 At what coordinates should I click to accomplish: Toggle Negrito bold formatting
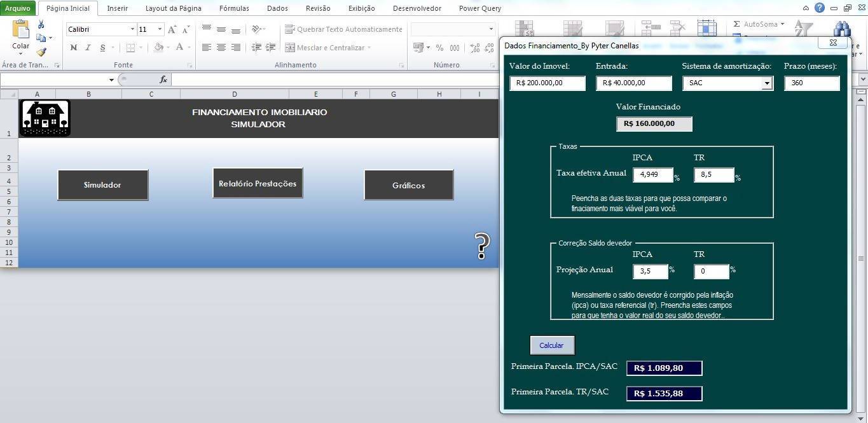[x=74, y=48]
